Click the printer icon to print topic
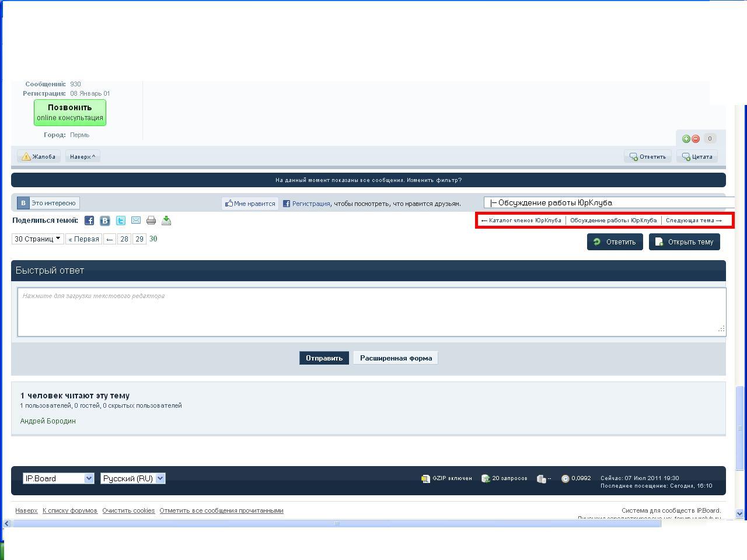Viewport: 747px width, 560px height. click(x=151, y=220)
